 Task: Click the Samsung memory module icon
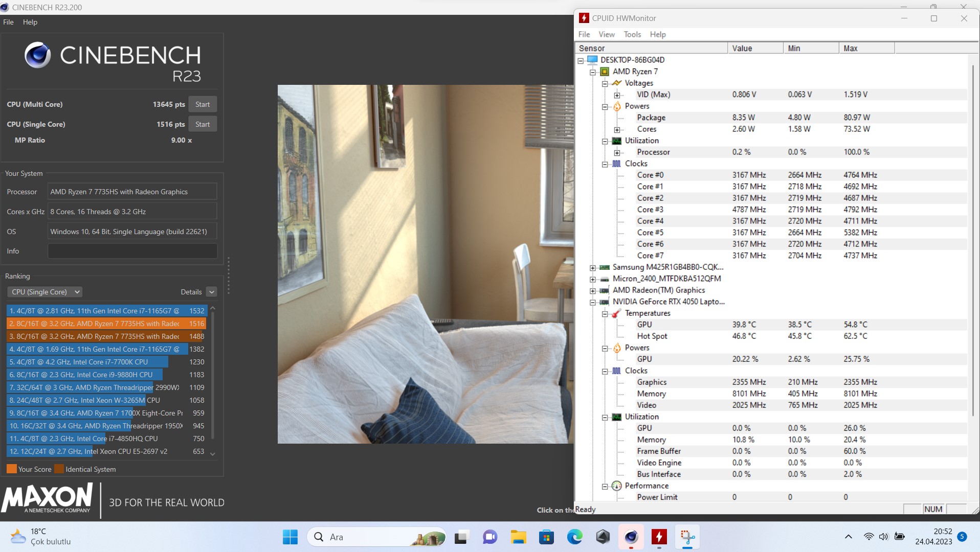(x=605, y=267)
